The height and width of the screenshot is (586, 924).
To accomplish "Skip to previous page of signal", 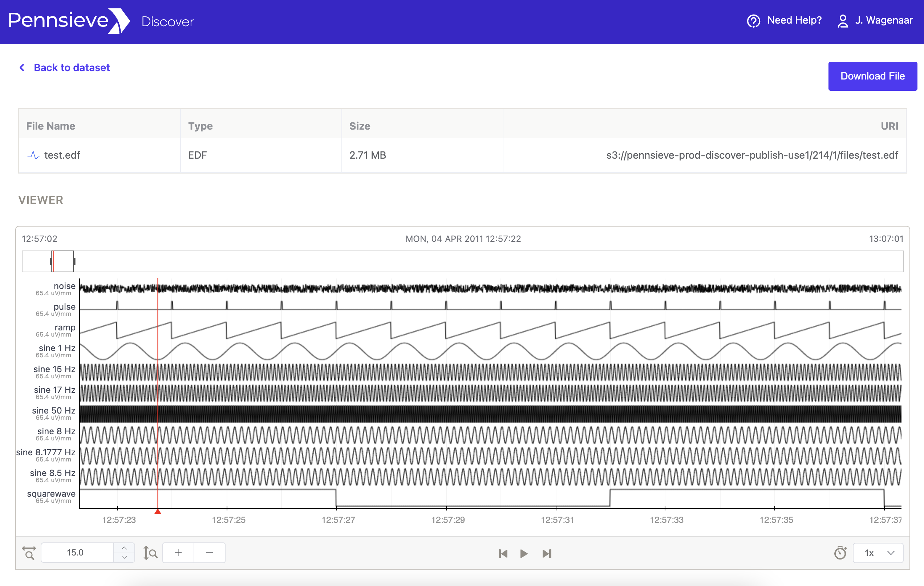I will [x=503, y=553].
